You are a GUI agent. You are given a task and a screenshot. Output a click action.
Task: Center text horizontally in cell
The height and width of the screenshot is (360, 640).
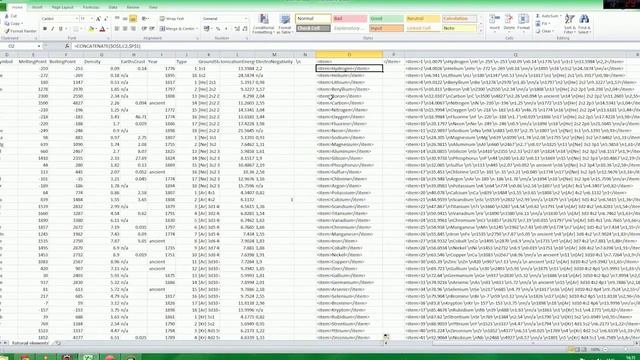[x=125, y=29]
